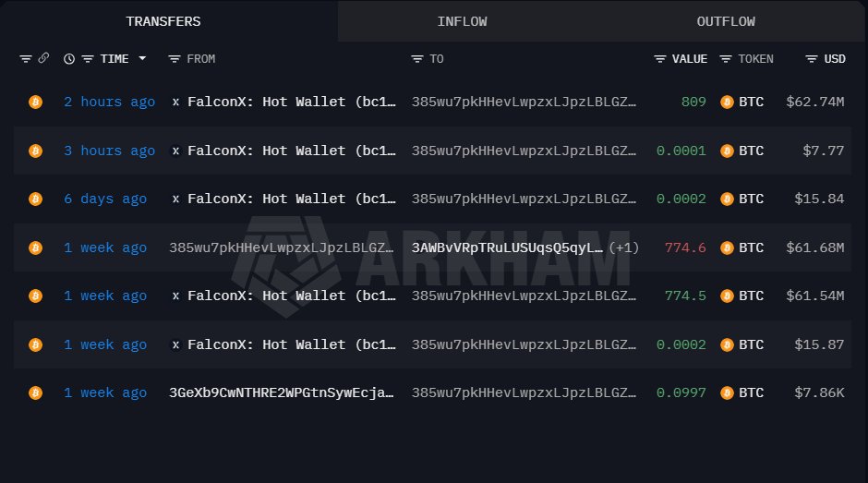This screenshot has width=868, height=483.
Task: Click the TIME column header label
Action: coord(115,59)
